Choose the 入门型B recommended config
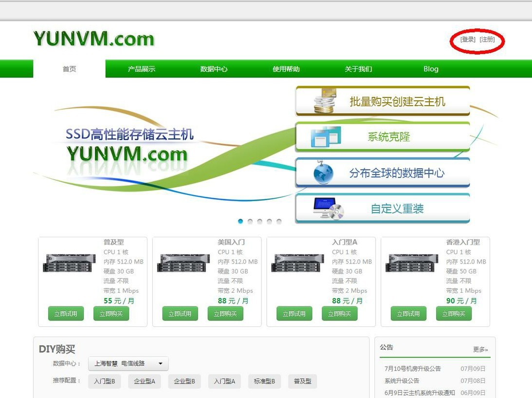Viewport: 532px width, 398px height. pos(105,381)
